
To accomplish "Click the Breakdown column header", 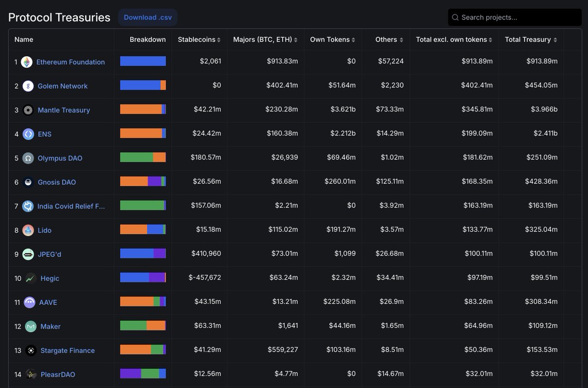I will (147, 39).
